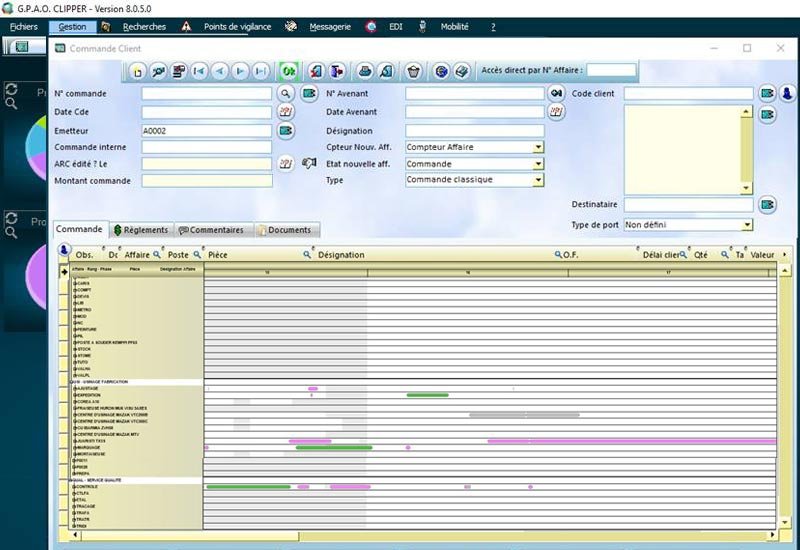This screenshot has width=800, height=550.
Task: Open print preview from the toolbar
Action: (386, 71)
